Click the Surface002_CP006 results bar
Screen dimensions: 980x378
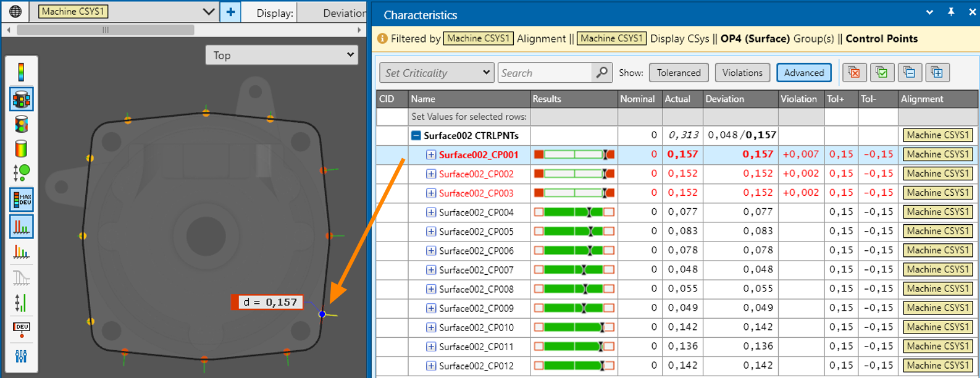[x=574, y=250]
